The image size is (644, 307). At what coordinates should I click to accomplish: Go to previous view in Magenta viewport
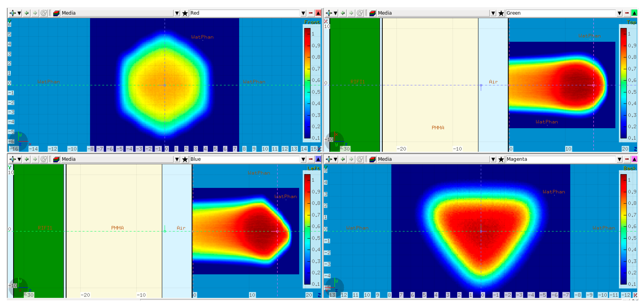[343, 159]
